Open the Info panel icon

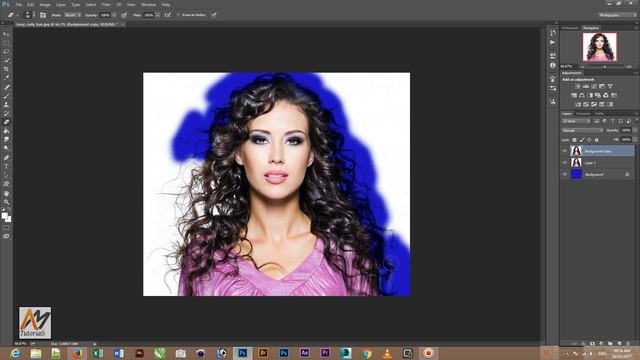click(553, 65)
